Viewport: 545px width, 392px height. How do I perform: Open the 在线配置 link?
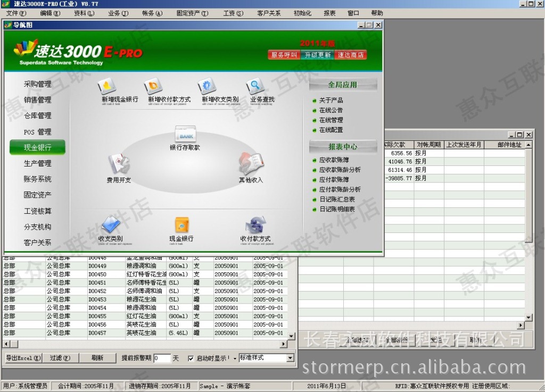[331, 130]
